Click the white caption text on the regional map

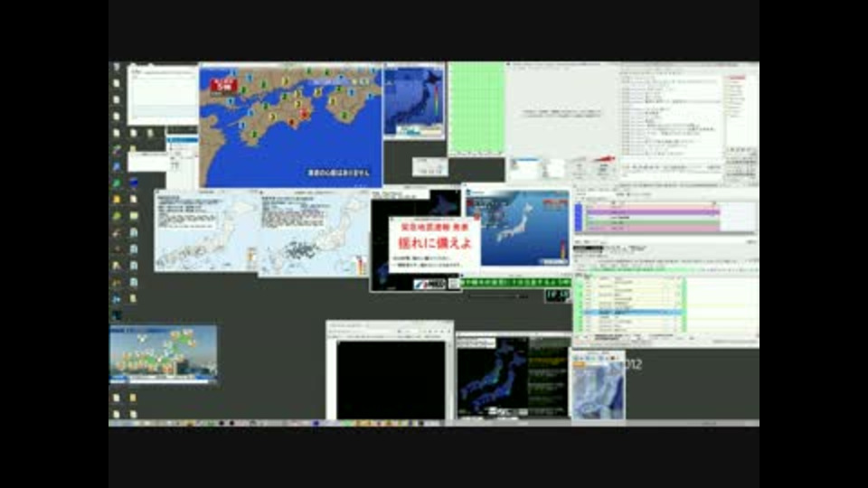(338, 173)
